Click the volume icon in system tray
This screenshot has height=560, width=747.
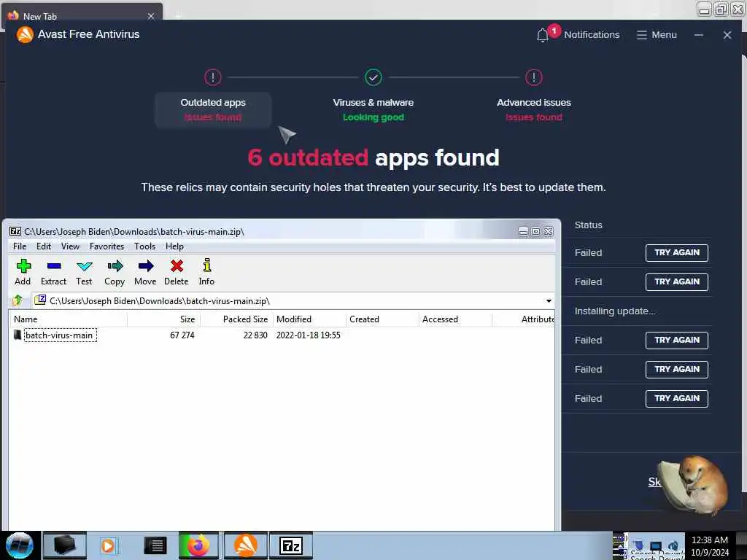673,545
